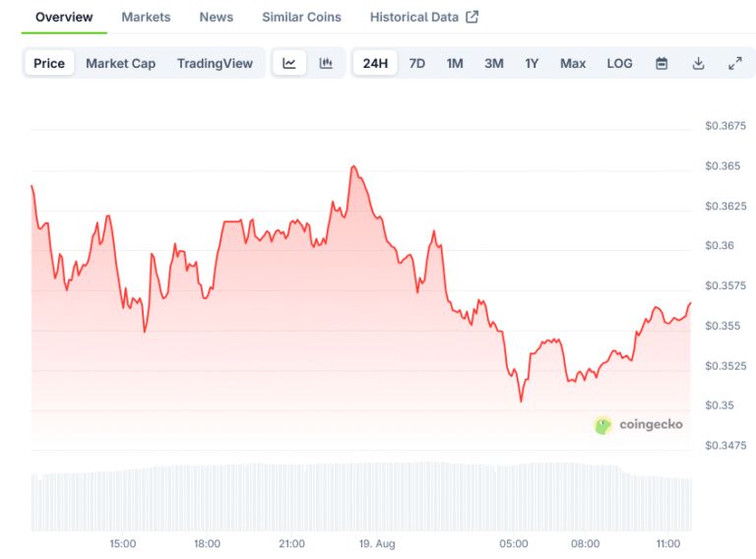
Task: Select the 1Y time range
Action: tap(532, 63)
